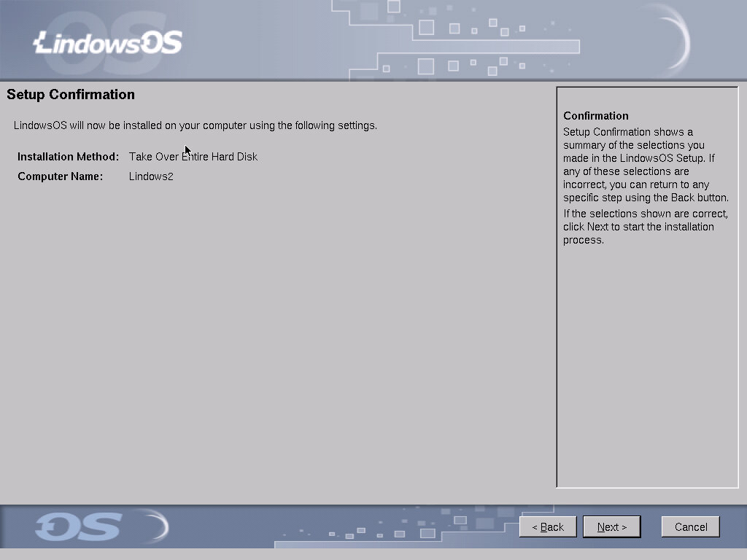Click the 'If the selections shown are correct' paragraph
This screenshot has width=747, height=560.
point(645,227)
